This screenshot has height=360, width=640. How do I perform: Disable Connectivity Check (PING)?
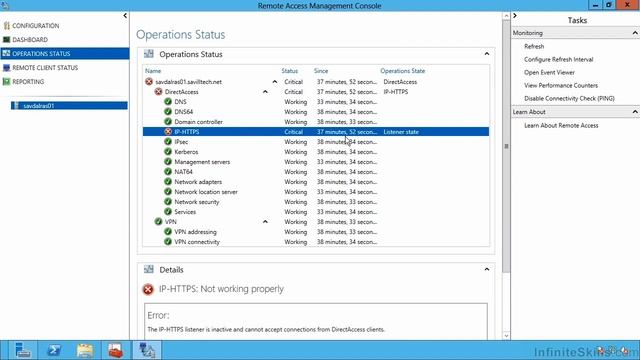point(569,99)
